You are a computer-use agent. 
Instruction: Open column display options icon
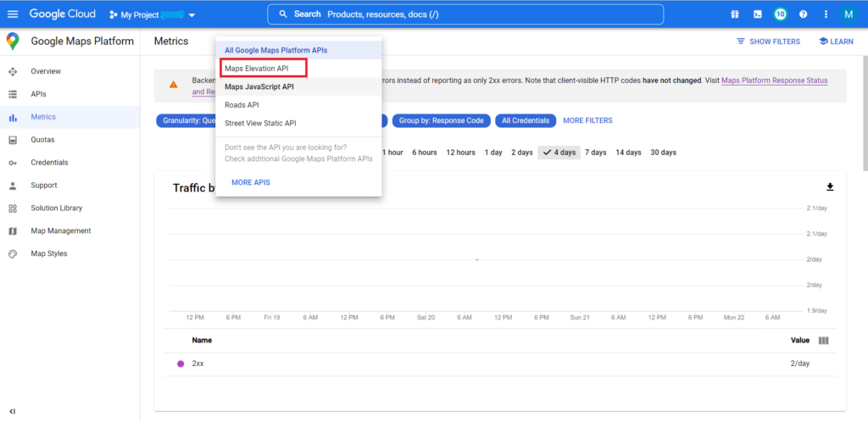pyautogui.click(x=824, y=341)
